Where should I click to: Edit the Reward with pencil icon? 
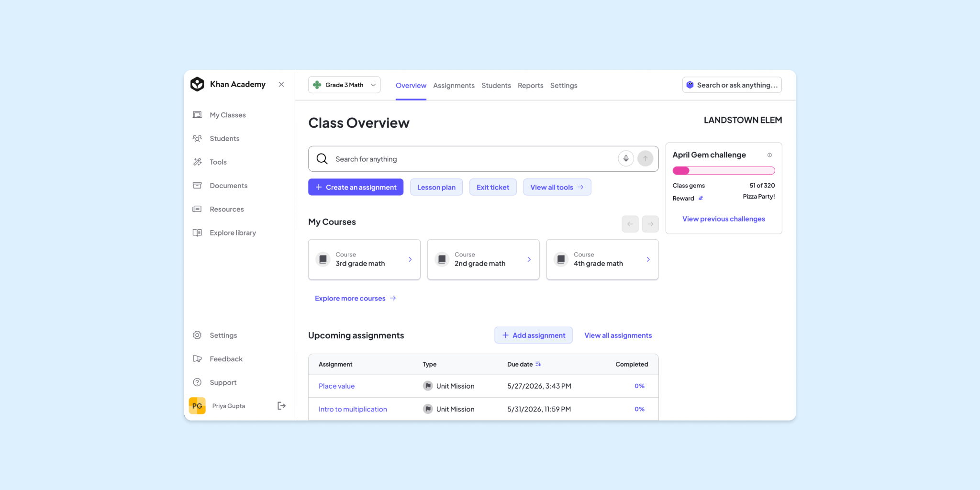coord(701,198)
